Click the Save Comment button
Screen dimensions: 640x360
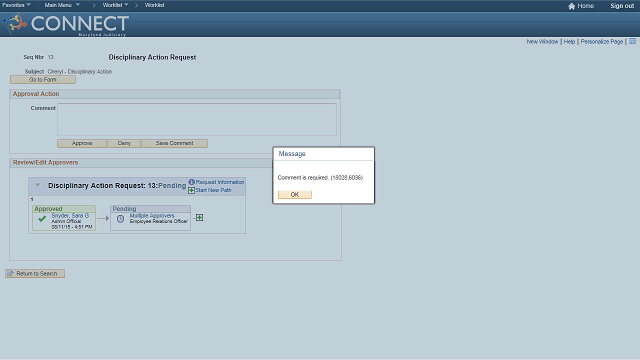click(x=174, y=143)
